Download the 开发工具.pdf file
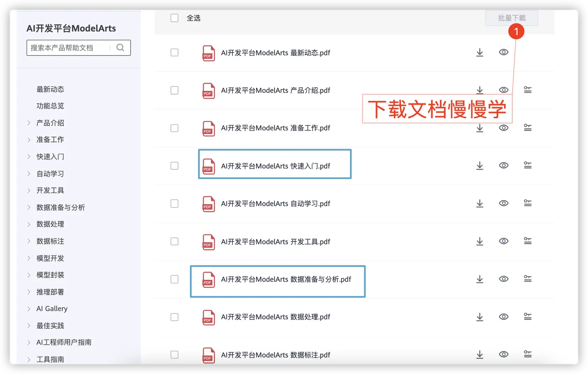This screenshot has width=588, height=374. coord(480,241)
